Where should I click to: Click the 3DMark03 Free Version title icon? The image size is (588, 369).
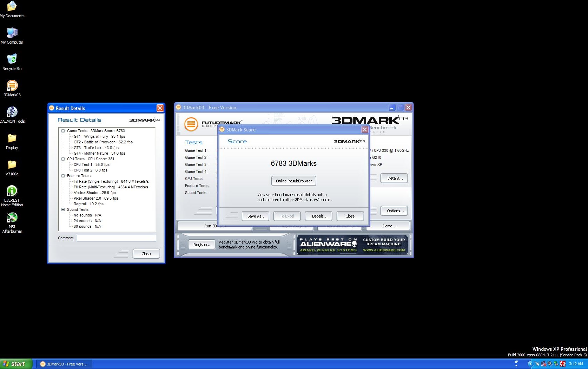(178, 108)
